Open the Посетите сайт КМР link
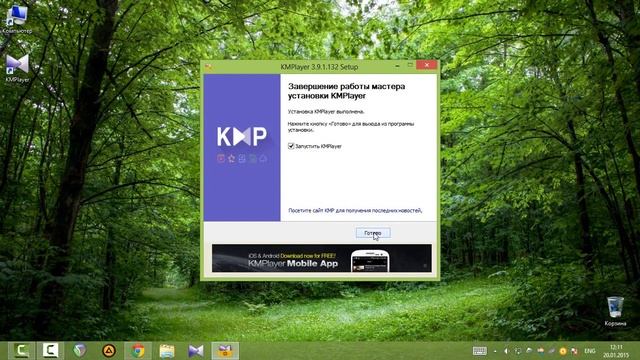Image resolution: width=640 pixels, height=360 pixels. [x=355, y=211]
